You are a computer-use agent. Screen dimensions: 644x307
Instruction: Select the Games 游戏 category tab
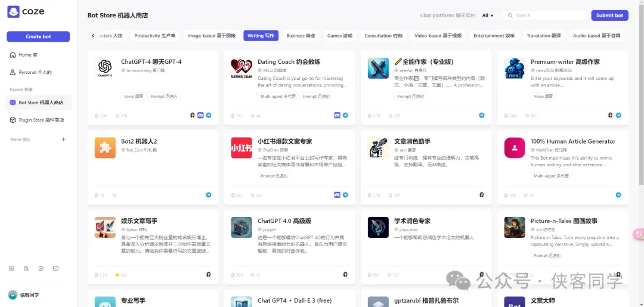[340, 36]
